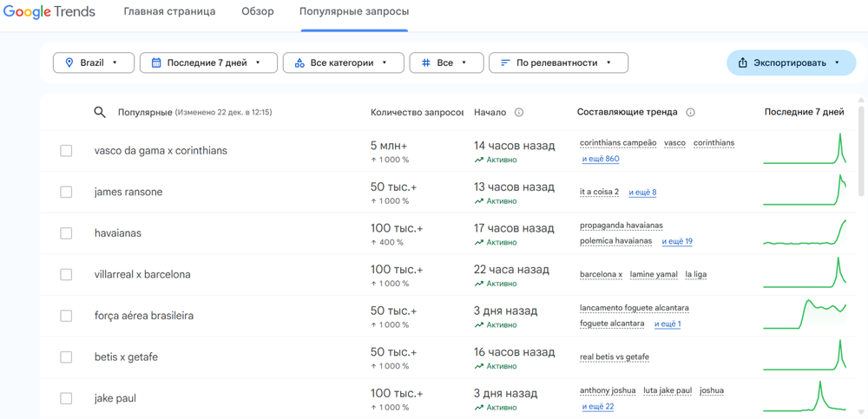Select the Популярные запросы tab
This screenshot has height=419, width=868.
coord(355,11)
